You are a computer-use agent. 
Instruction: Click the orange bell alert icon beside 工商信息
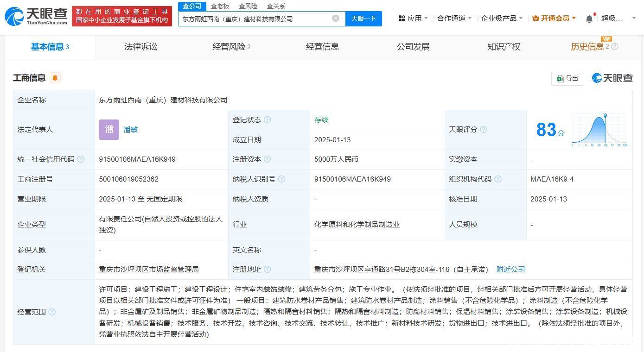pos(55,78)
